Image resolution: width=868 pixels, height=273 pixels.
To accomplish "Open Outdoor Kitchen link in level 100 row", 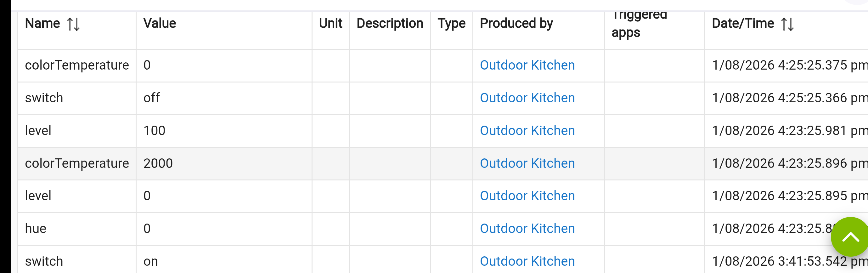I will tap(527, 130).
